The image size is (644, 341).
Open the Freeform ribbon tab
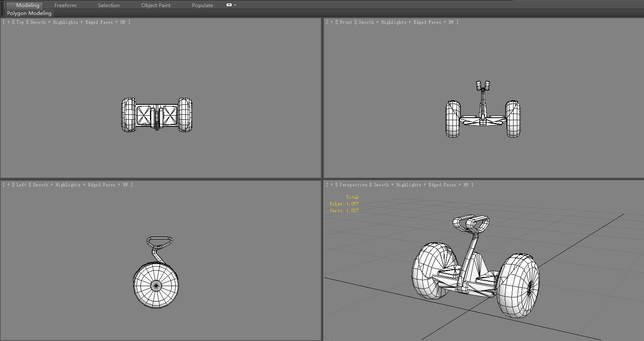tap(65, 5)
